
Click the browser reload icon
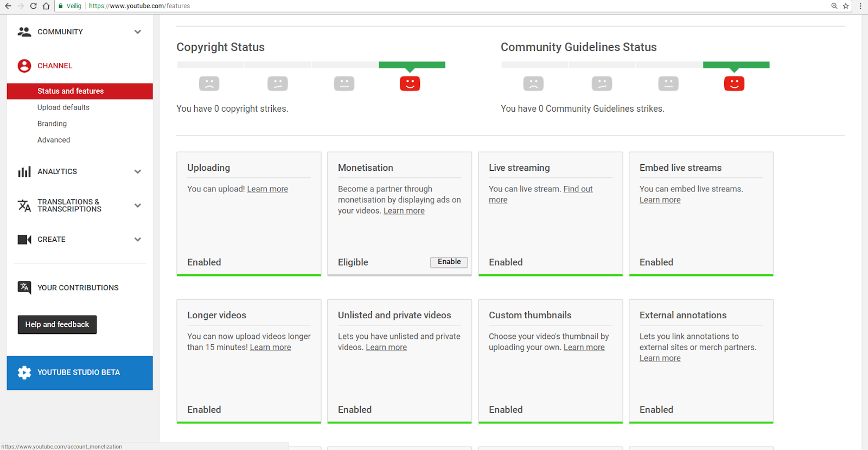pos(34,6)
